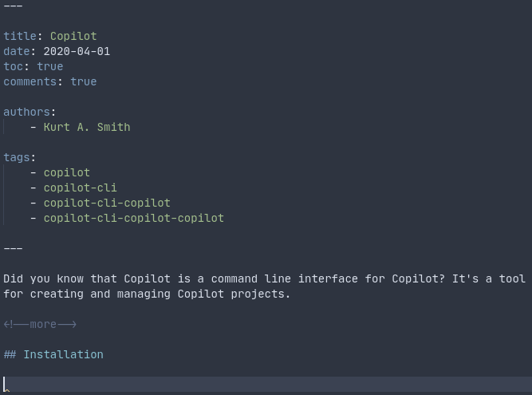
Task: Click the true value after toc
Action: (49, 66)
